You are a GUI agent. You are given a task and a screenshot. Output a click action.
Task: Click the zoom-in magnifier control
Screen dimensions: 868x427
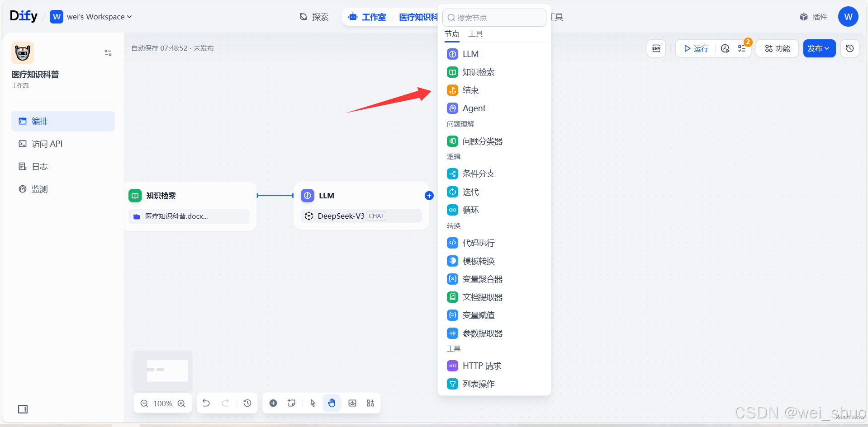click(x=181, y=403)
